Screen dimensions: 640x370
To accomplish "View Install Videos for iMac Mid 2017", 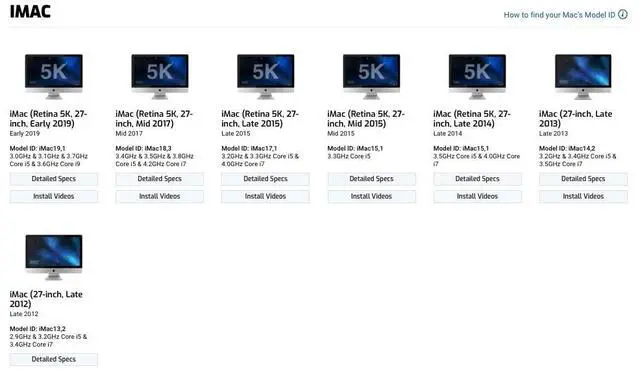I will (160, 196).
